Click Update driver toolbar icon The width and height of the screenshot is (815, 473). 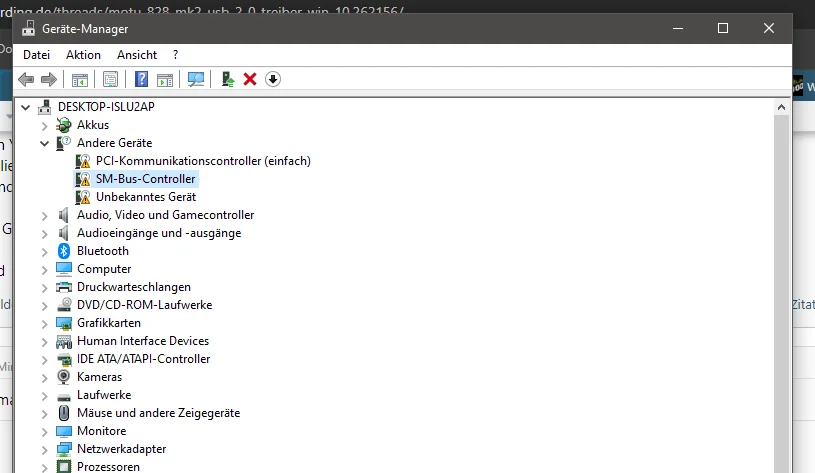(228, 79)
